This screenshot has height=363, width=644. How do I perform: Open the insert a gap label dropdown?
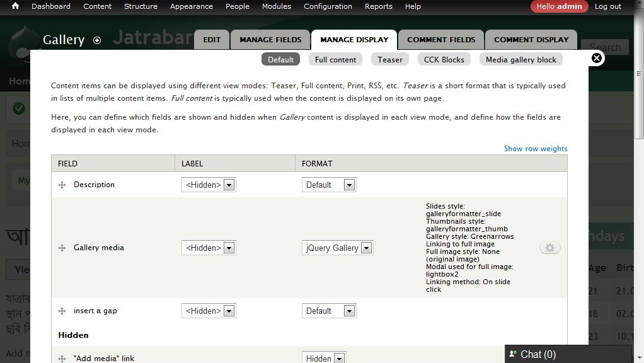(209, 311)
